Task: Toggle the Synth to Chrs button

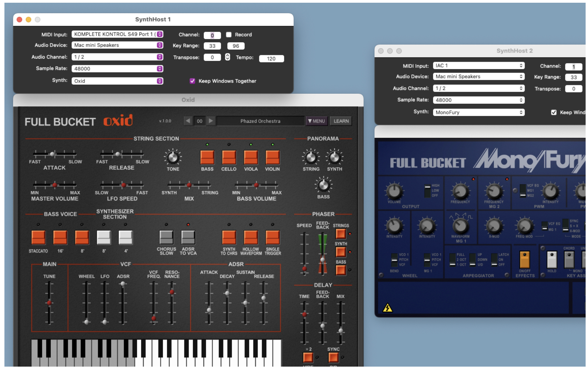Action: pyautogui.click(x=229, y=237)
